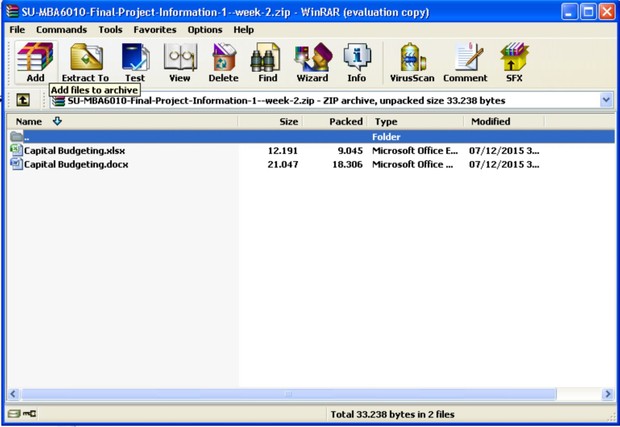Screen dimensions: 620x427
Task: Open the Favorites menu
Action: 155,30
